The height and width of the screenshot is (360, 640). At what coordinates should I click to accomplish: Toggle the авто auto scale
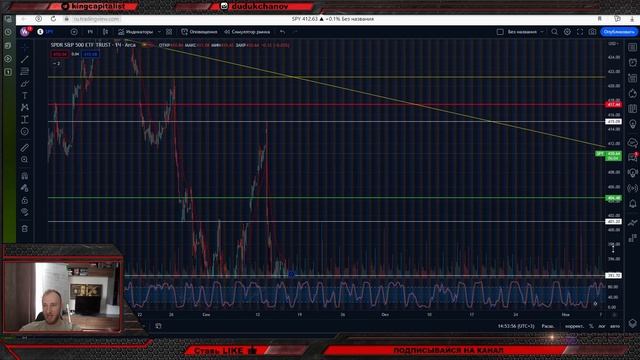pyautogui.click(x=615, y=326)
